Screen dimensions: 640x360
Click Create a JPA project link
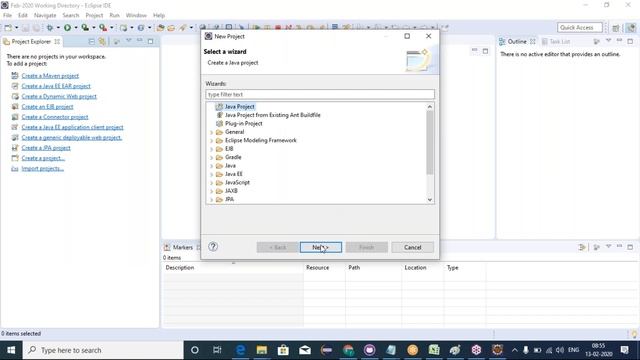point(46,148)
